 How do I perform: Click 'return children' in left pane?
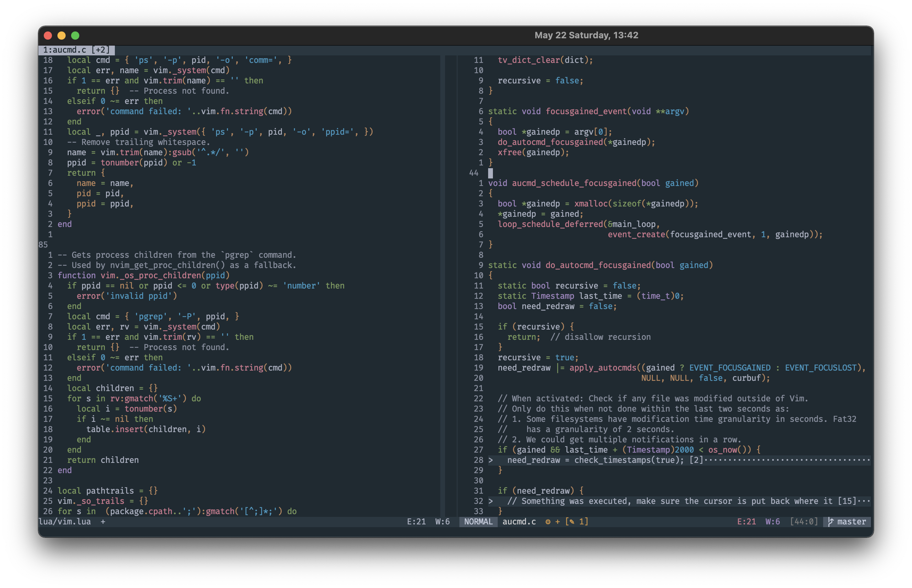click(103, 460)
